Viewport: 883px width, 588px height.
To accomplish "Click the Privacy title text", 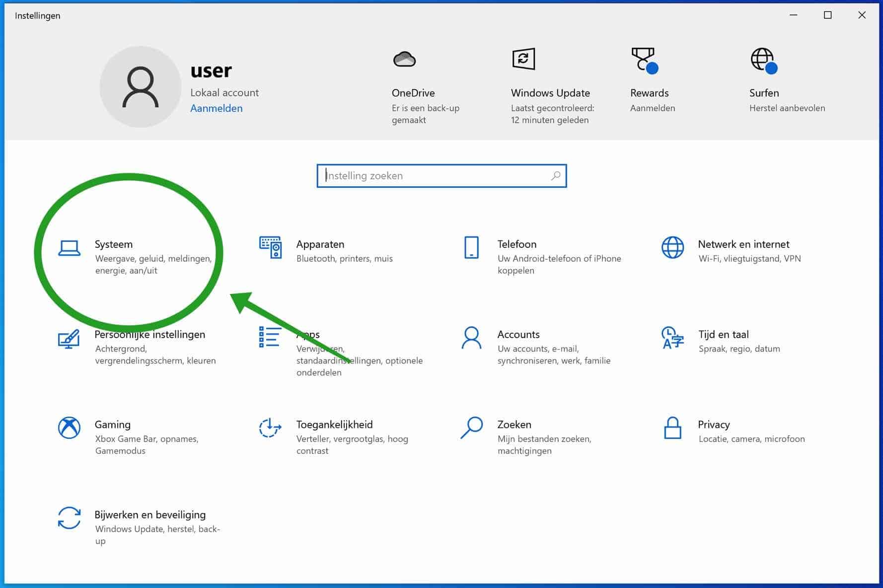I will [x=714, y=425].
